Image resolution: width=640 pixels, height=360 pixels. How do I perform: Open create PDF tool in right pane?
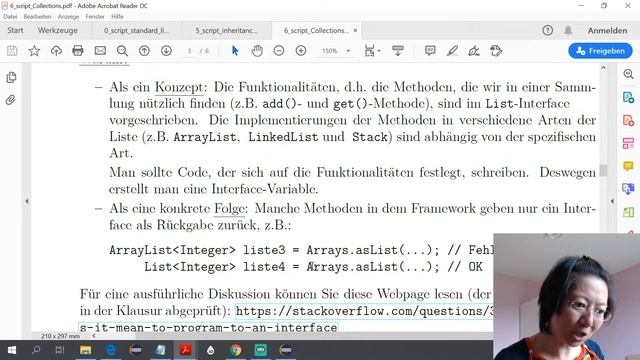(x=628, y=120)
